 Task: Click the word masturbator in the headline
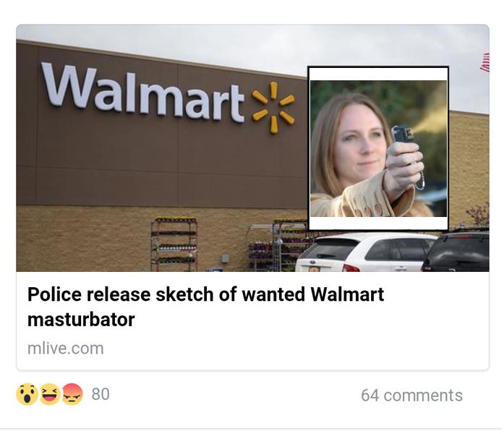click(x=81, y=320)
